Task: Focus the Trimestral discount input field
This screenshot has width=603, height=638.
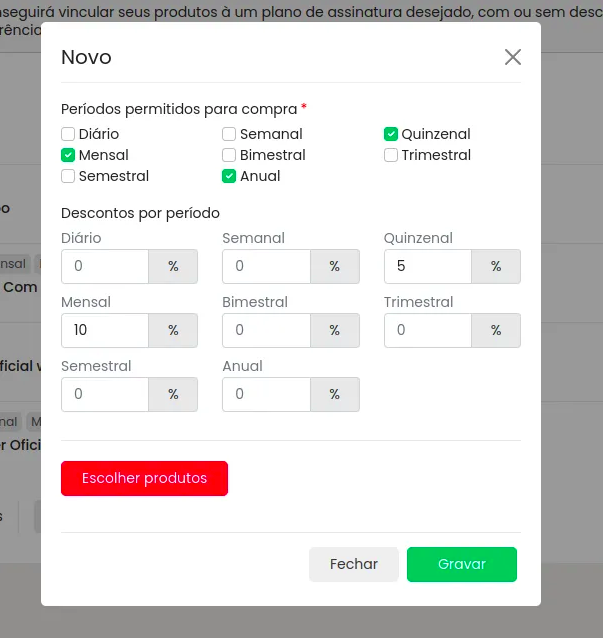Action: tap(428, 330)
